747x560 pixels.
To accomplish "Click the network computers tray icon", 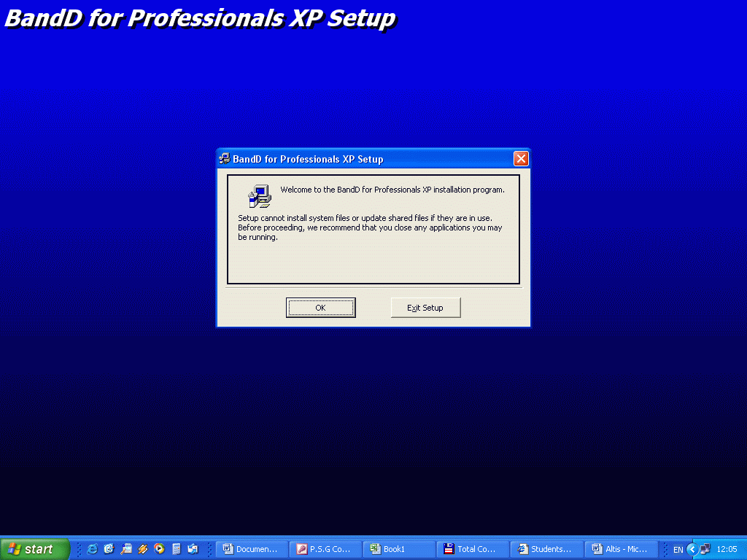I will (x=705, y=549).
